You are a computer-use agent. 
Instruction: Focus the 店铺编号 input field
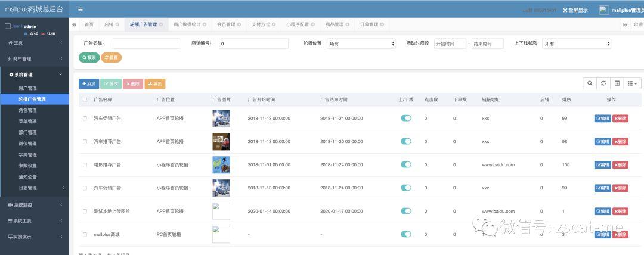[x=254, y=43]
